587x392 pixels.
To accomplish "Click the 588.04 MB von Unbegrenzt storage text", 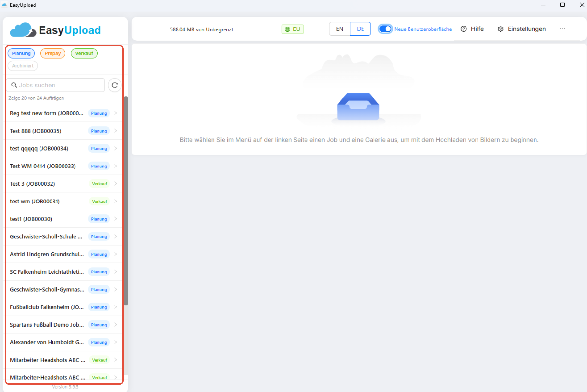I will [x=201, y=29].
